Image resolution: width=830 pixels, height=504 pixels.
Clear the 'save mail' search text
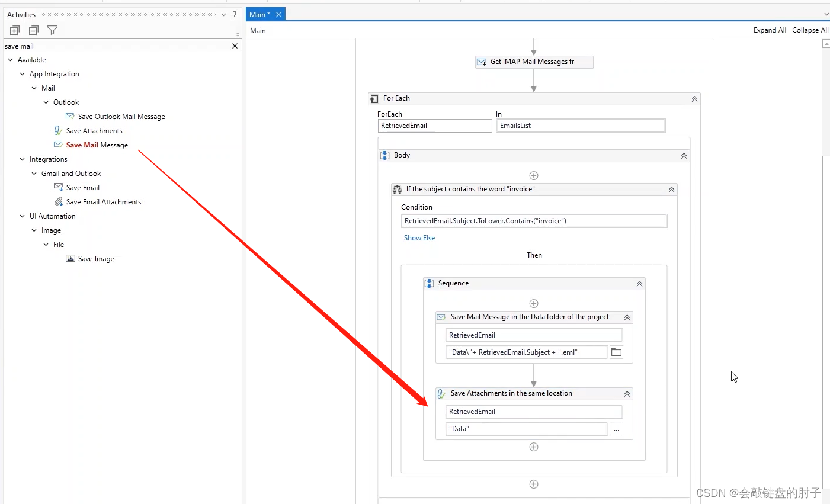tap(235, 46)
